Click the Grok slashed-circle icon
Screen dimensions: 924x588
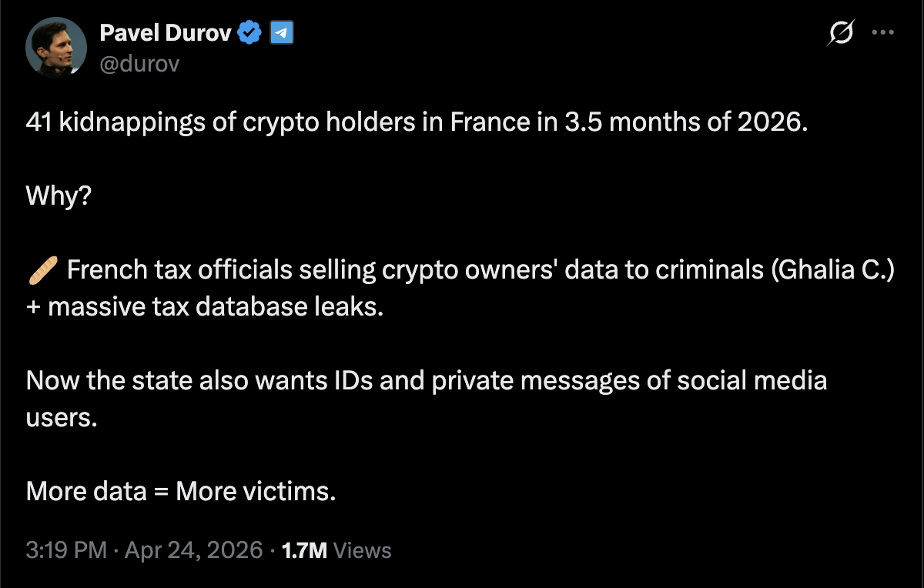point(841,33)
